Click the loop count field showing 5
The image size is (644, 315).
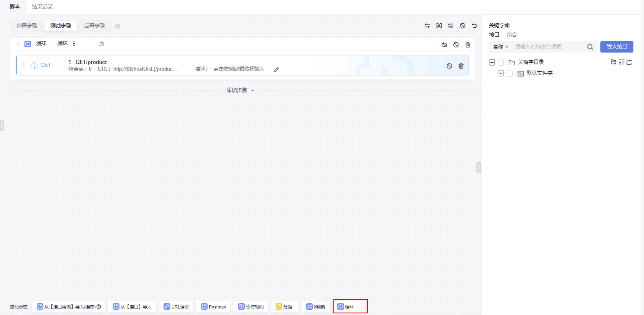click(x=84, y=44)
